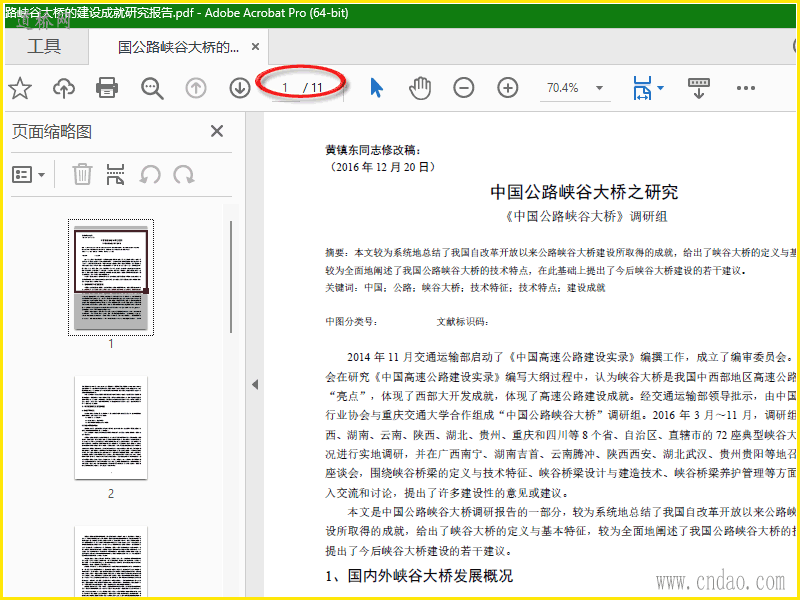Click the 关键词 line in document

click(465, 287)
